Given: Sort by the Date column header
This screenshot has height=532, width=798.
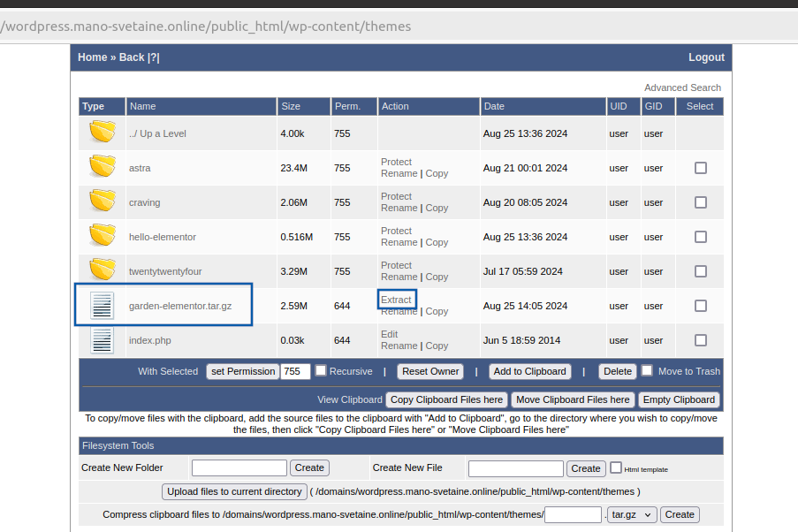Looking at the screenshot, I should tap(494, 106).
